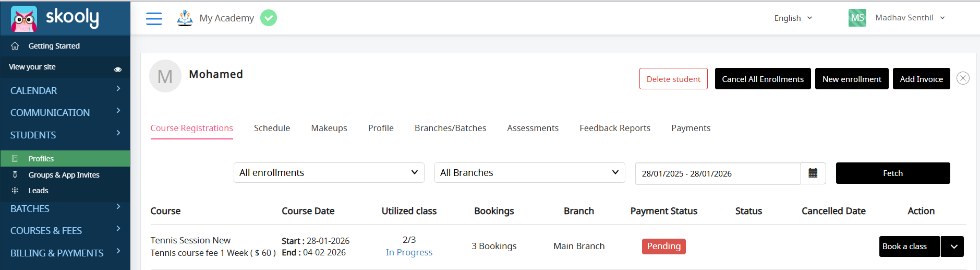Open the All Branches dropdown

tap(529, 173)
